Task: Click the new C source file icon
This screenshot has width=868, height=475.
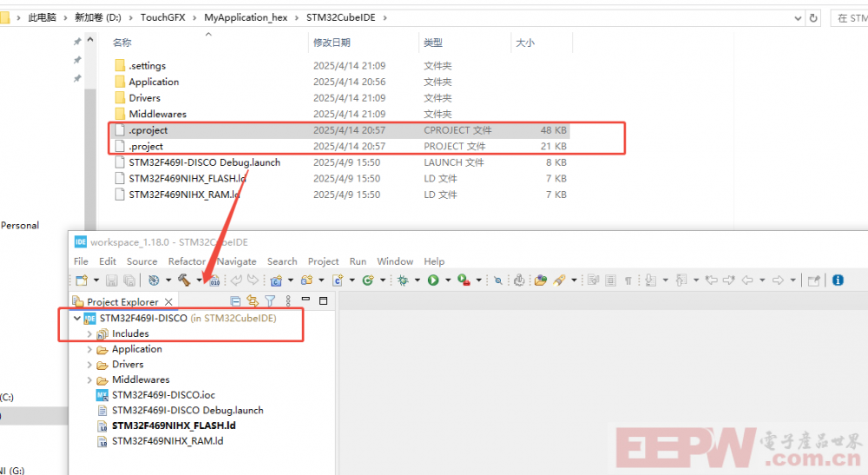Action: coord(337,280)
